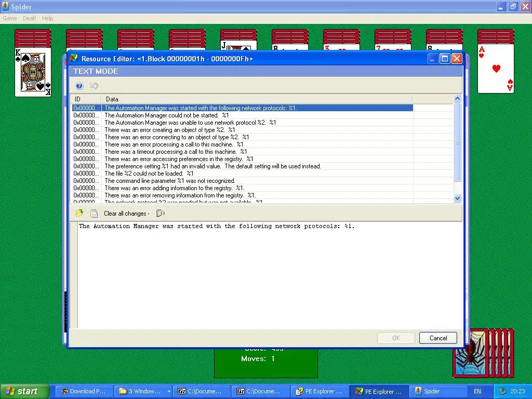
Task: Select row 'unable to use network protocol %2'
Action: [243, 123]
